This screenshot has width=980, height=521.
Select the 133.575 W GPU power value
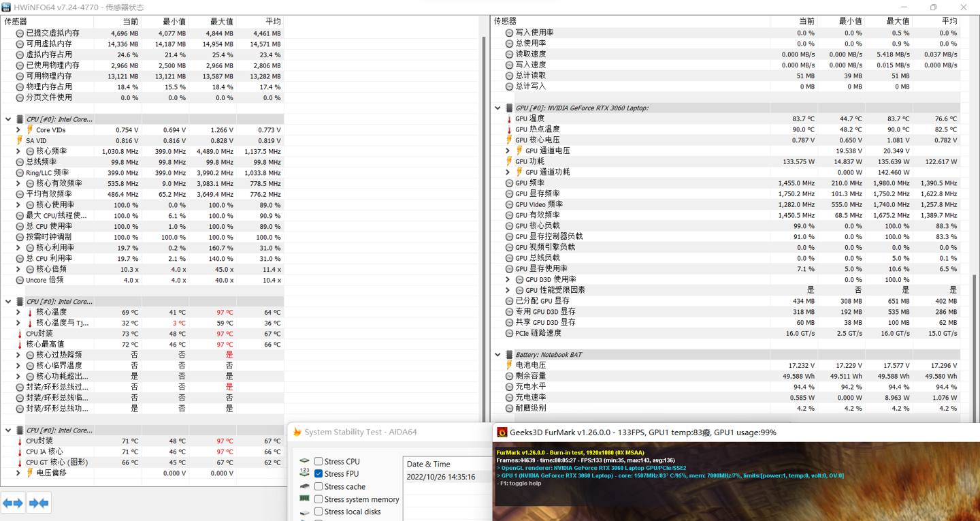[x=796, y=161]
